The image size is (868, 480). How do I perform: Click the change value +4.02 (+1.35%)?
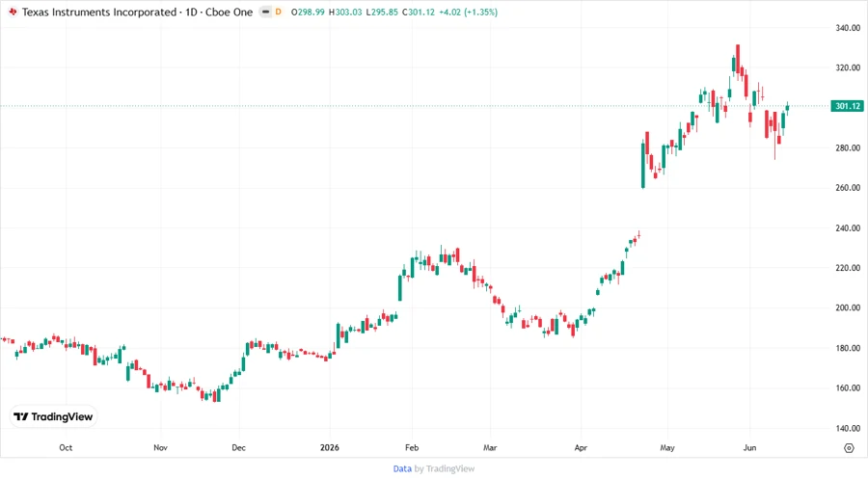(469, 12)
